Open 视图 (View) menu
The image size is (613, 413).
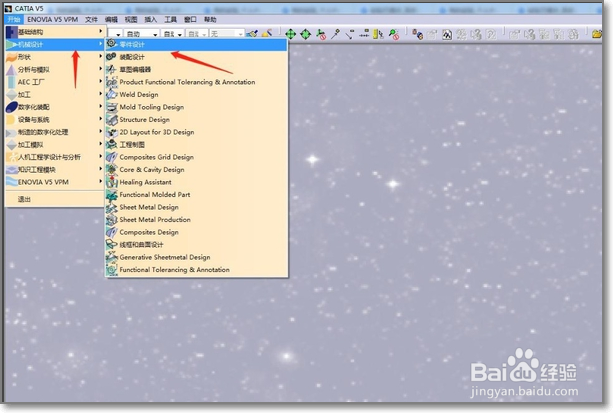tap(131, 19)
